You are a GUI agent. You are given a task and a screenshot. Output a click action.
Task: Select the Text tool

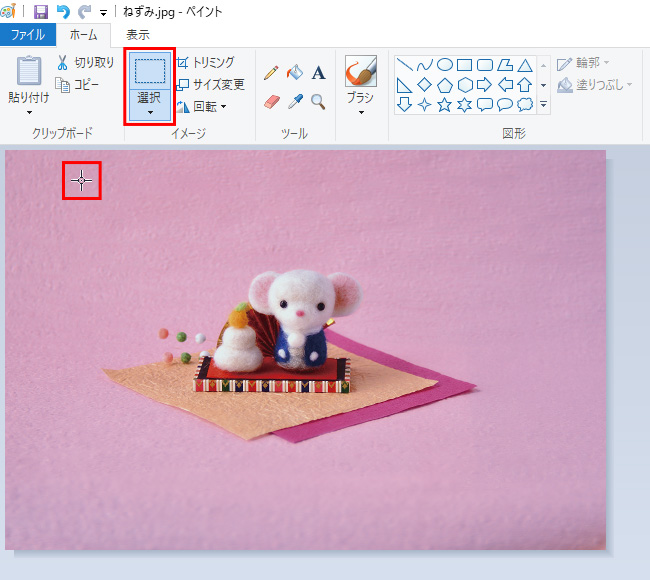318,73
